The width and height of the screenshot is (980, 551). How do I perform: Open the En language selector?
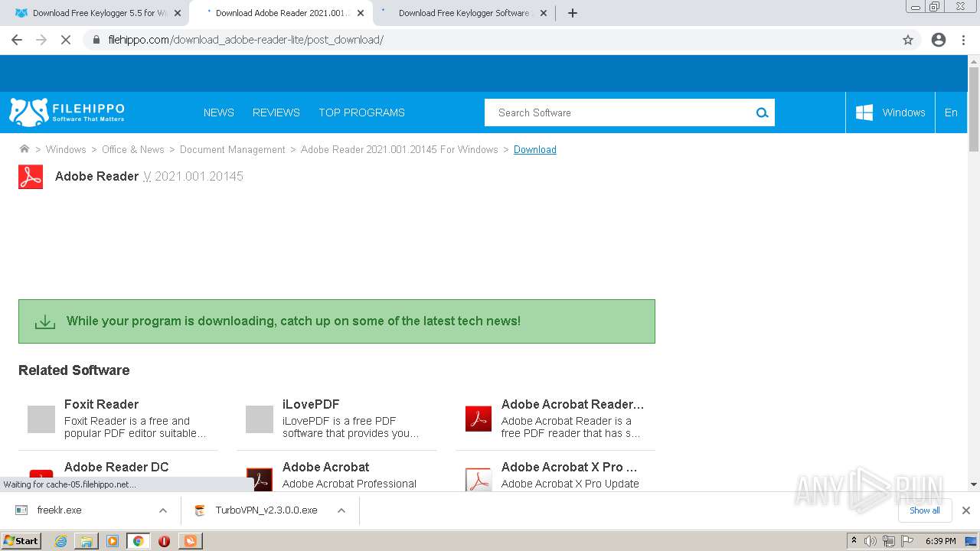(x=951, y=112)
